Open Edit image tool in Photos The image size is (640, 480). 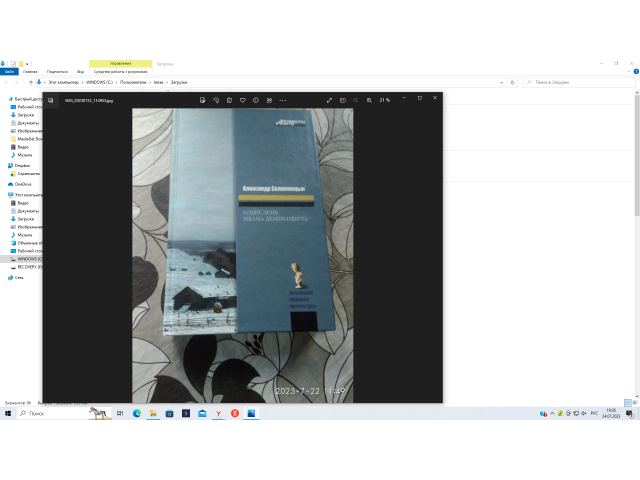point(202,100)
